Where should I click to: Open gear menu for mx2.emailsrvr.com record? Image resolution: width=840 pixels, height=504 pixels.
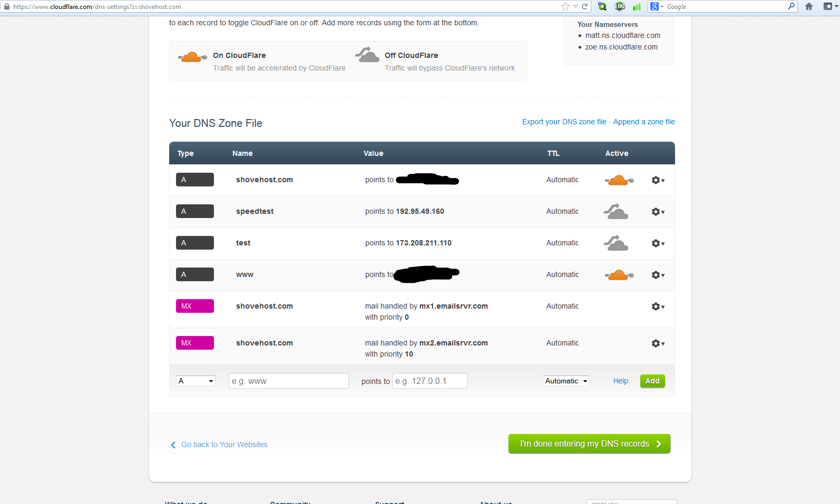coord(658,343)
